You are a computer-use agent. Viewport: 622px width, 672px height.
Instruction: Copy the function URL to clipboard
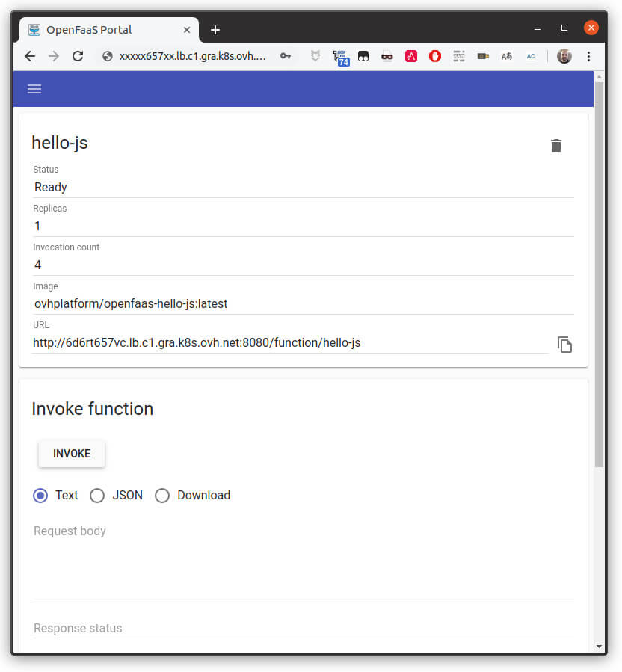click(x=564, y=345)
